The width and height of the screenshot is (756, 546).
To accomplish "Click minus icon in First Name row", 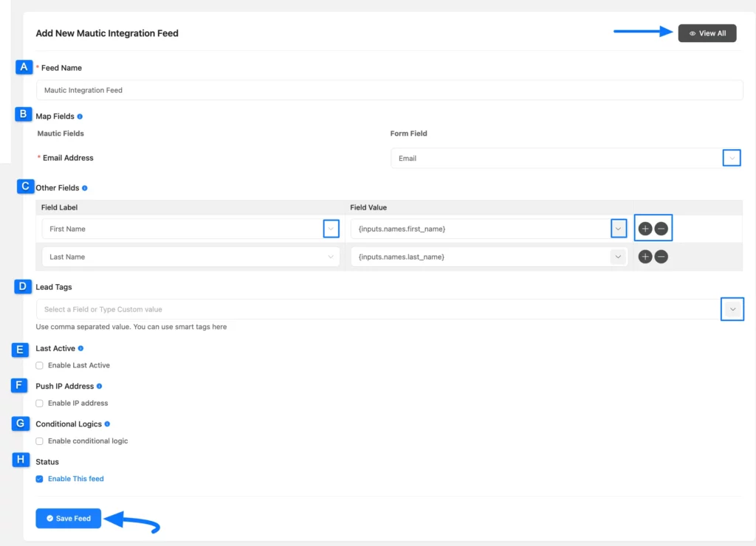I will pyautogui.click(x=661, y=229).
